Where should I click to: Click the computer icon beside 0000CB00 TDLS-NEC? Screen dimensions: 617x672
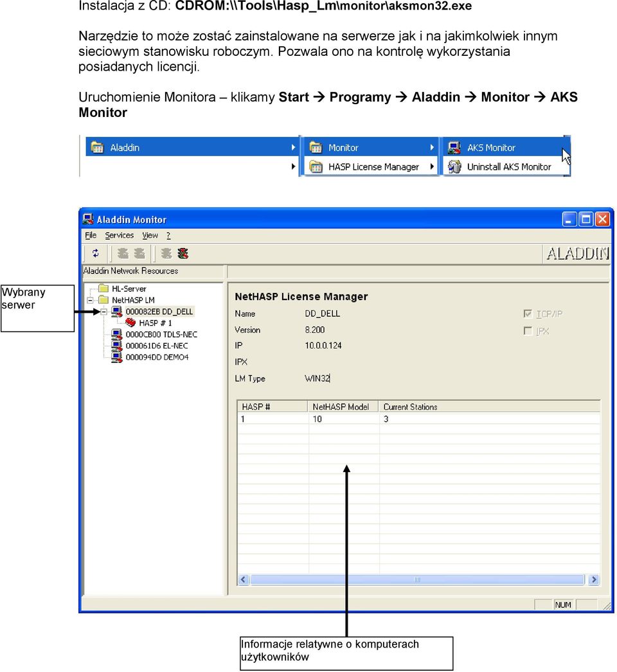pos(116,334)
